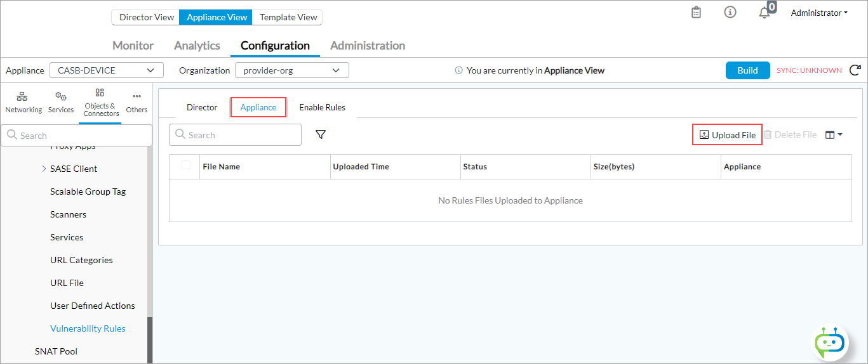This screenshot has width=868, height=364.
Task: Toggle the select-all checkbox in table header
Action: tap(186, 166)
